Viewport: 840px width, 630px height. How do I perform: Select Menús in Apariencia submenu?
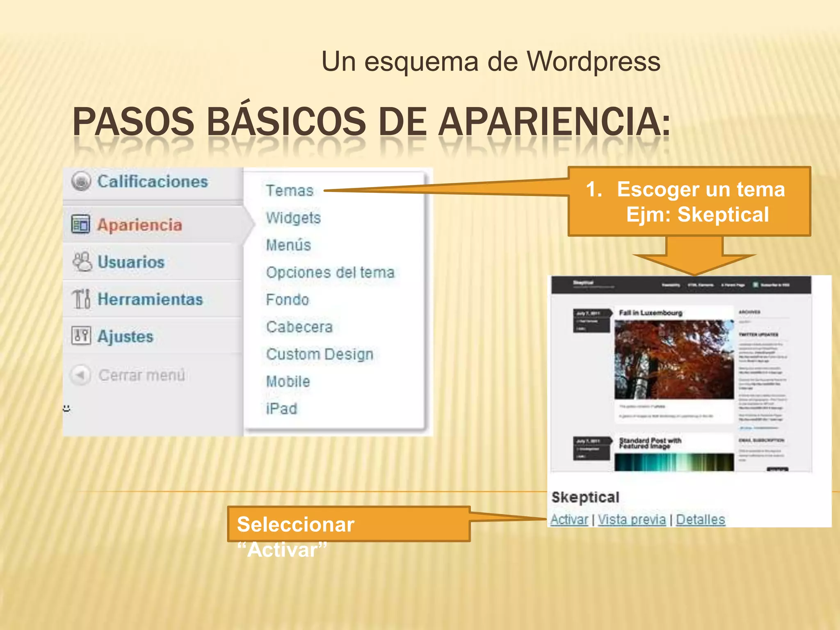(x=288, y=245)
